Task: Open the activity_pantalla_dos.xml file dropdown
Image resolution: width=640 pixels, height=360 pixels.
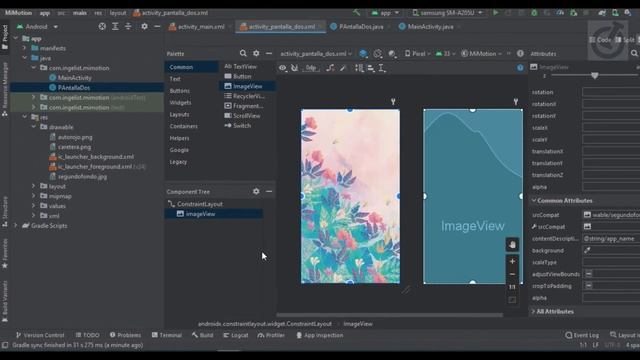Action: (x=316, y=53)
